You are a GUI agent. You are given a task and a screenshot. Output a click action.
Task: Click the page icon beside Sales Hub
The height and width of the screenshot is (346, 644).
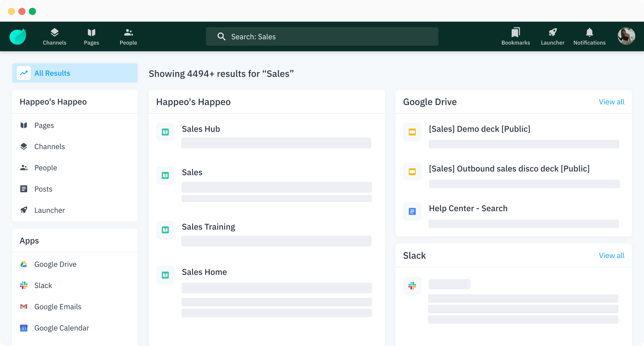[165, 132]
